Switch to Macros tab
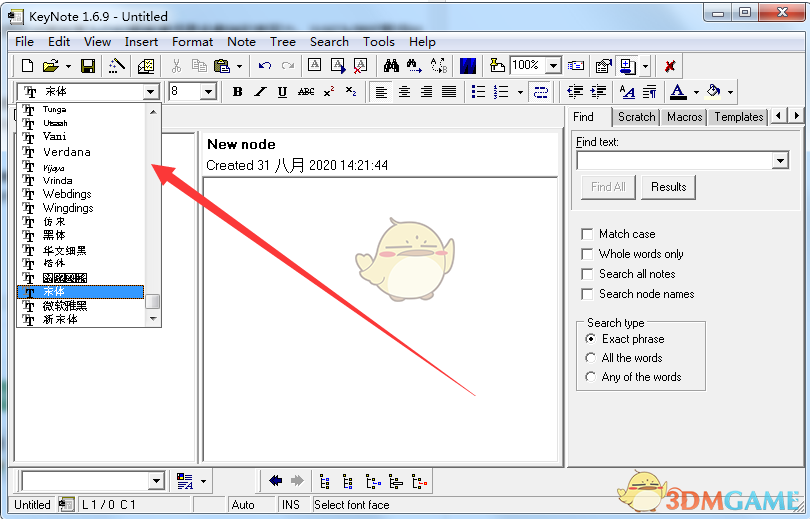The height and width of the screenshot is (519, 810). click(684, 117)
